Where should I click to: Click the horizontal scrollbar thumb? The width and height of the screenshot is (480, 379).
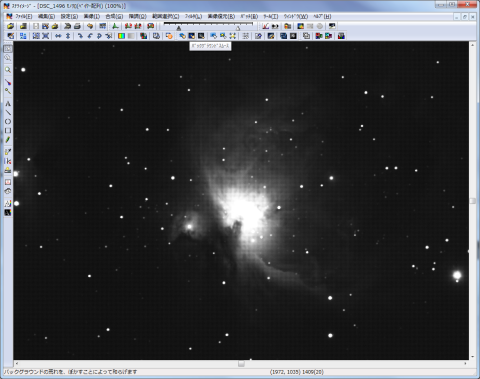pyautogui.click(x=241, y=364)
